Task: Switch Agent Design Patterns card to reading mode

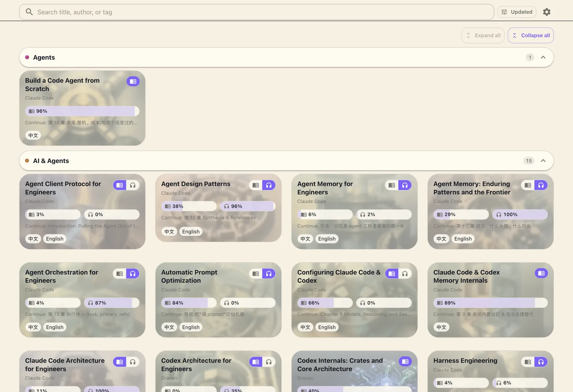Action: click(256, 185)
